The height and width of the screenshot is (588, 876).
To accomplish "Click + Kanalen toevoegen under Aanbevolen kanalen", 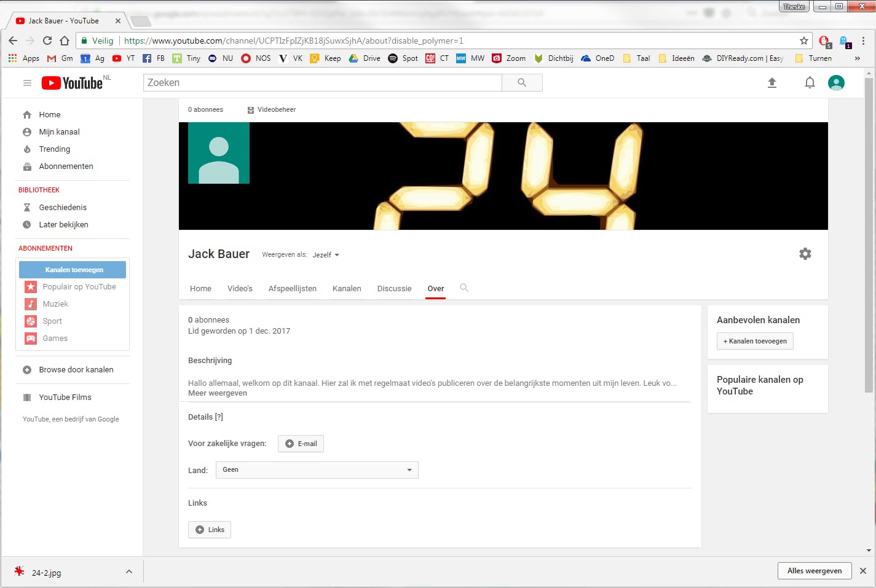I will click(755, 341).
